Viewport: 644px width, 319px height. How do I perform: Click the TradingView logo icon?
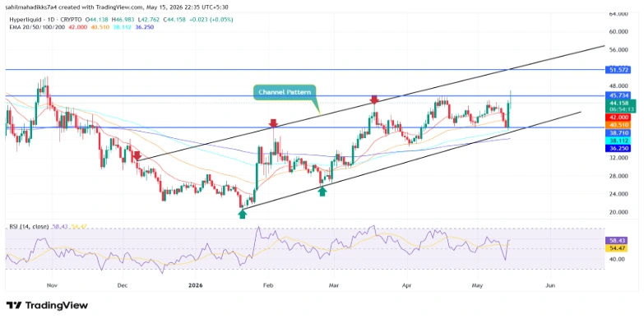pyautogui.click(x=14, y=306)
